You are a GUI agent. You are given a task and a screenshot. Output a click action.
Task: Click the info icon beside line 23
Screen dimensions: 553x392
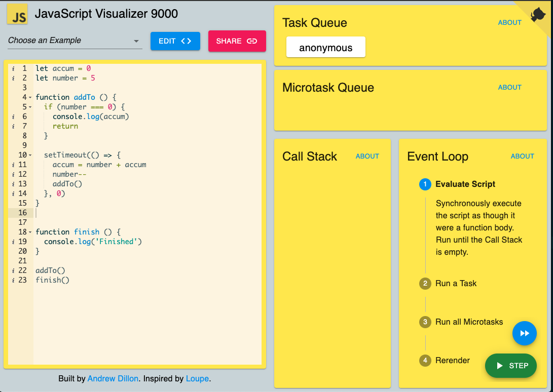(x=13, y=280)
